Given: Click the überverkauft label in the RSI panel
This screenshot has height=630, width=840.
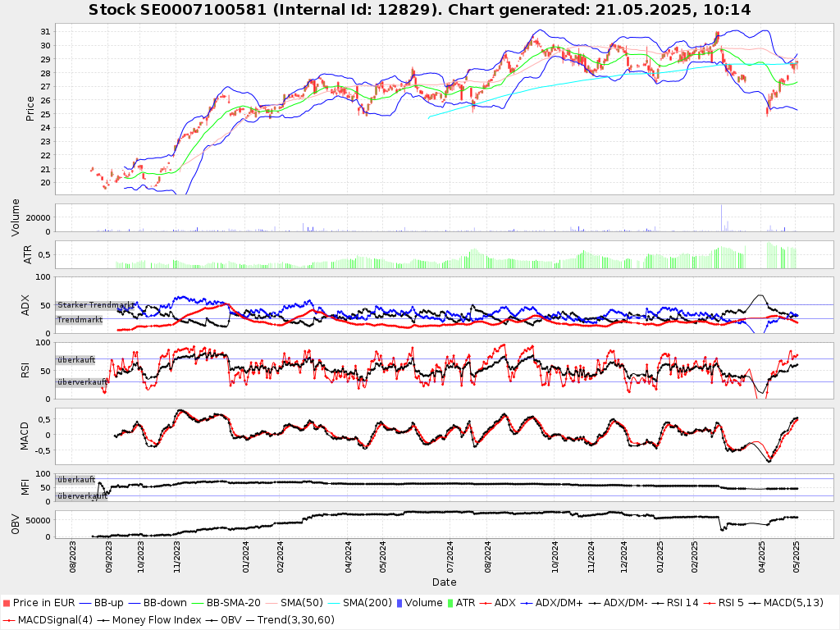Looking at the screenshot, I should 83,382.
